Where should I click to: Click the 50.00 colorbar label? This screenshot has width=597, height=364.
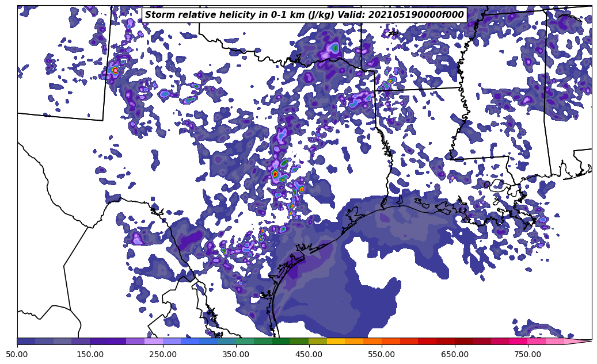coord(17,354)
